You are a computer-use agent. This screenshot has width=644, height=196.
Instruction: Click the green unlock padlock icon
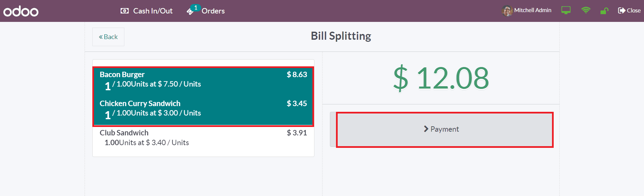604,11
